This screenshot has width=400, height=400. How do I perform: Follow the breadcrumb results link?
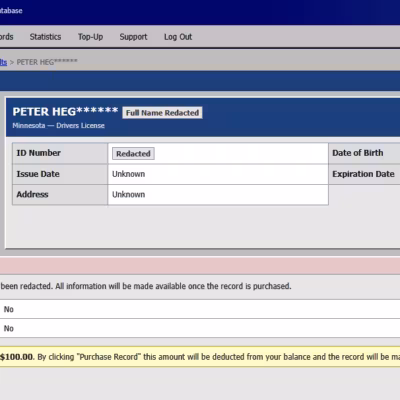(3, 62)
